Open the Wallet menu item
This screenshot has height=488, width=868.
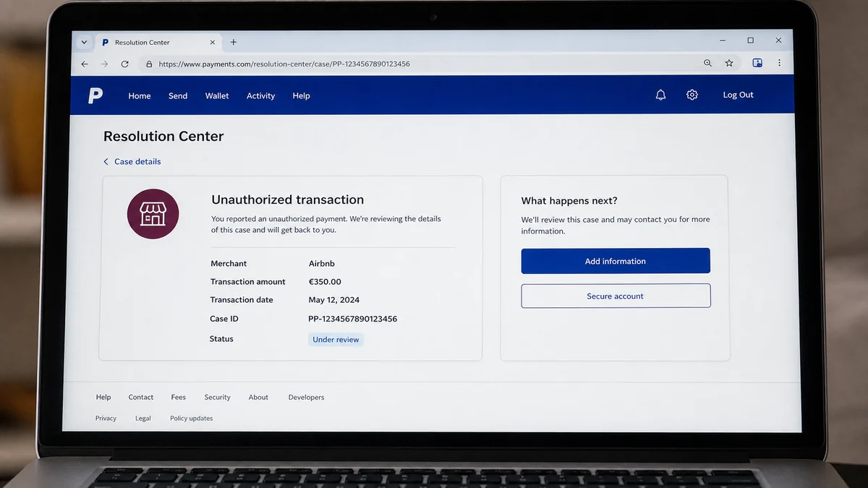pos(217,95)
